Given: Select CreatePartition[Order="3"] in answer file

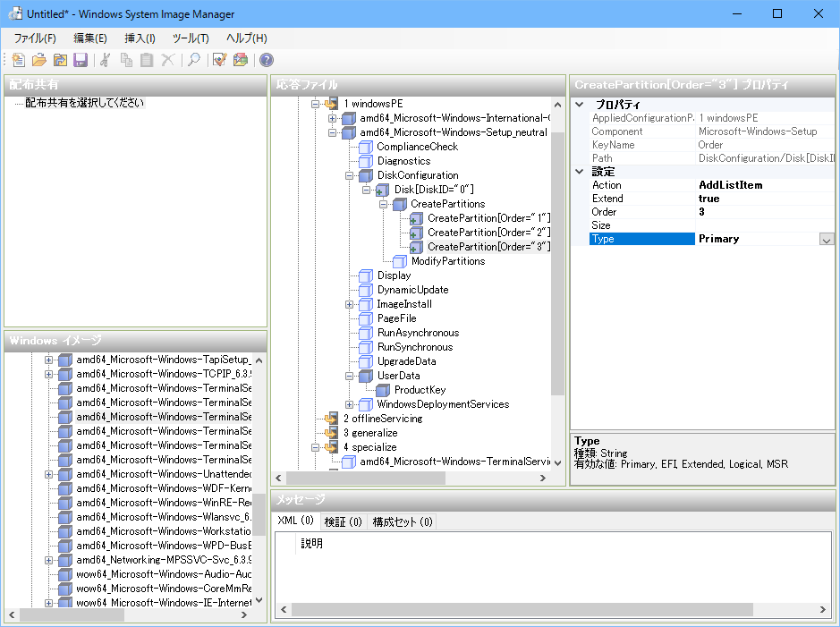Looking at the screenshot, I should click(488, 247).
